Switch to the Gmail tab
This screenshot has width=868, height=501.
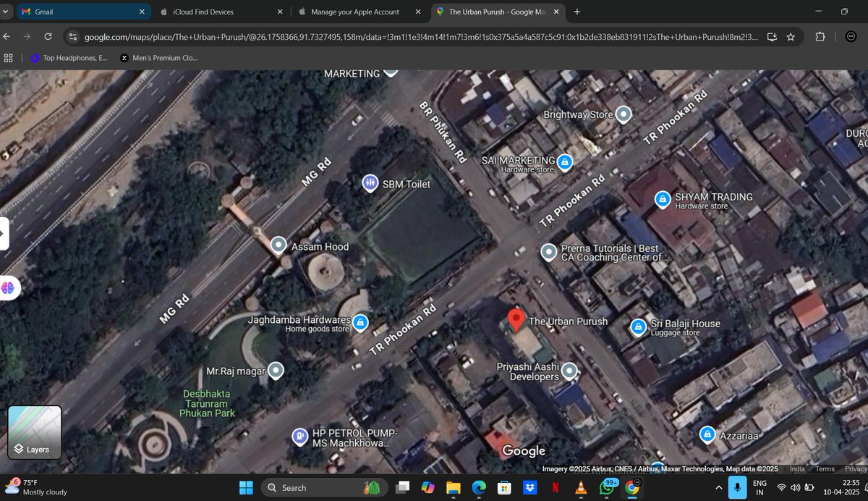(x=83, y=12)
